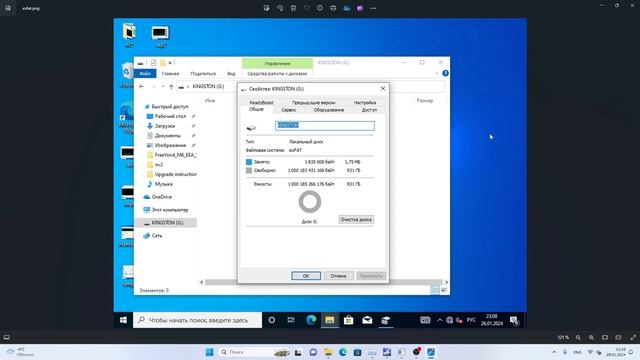
Task: Click the blue Занято color square
Action: click(x=249, y=162)
